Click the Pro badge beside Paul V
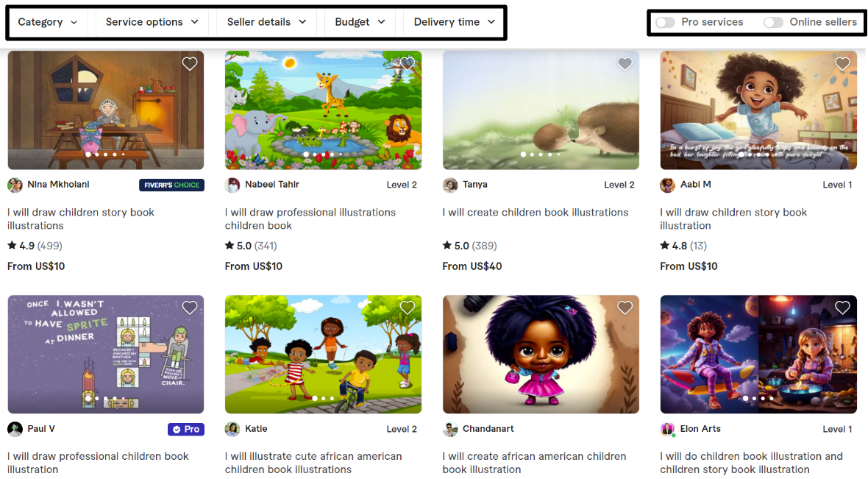 (186, 429)
